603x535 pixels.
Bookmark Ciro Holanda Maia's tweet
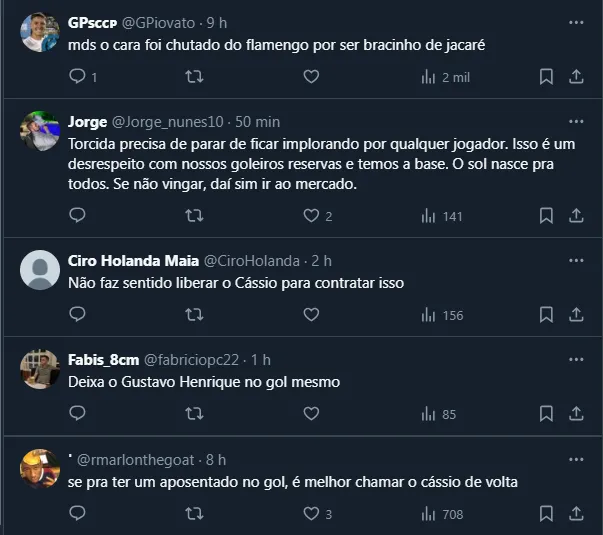click(x=546, y=315)
